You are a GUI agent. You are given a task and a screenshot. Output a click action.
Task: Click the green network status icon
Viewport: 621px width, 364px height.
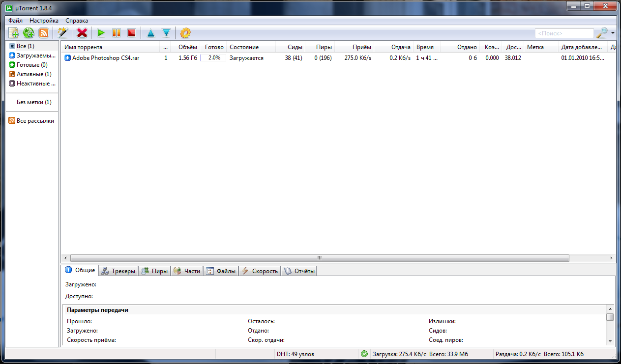(364, 354)
